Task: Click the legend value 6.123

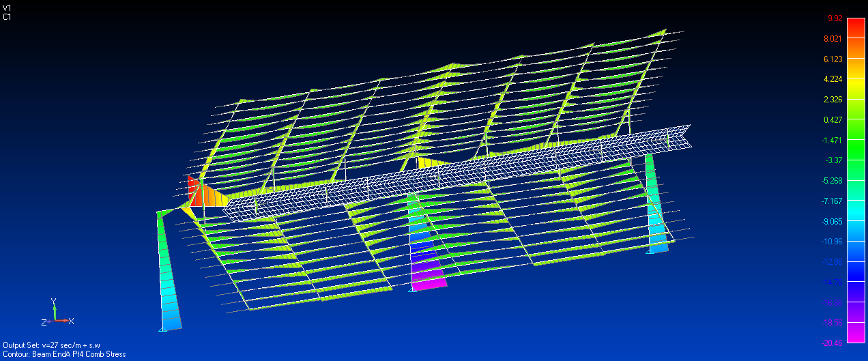Action: 833,59
